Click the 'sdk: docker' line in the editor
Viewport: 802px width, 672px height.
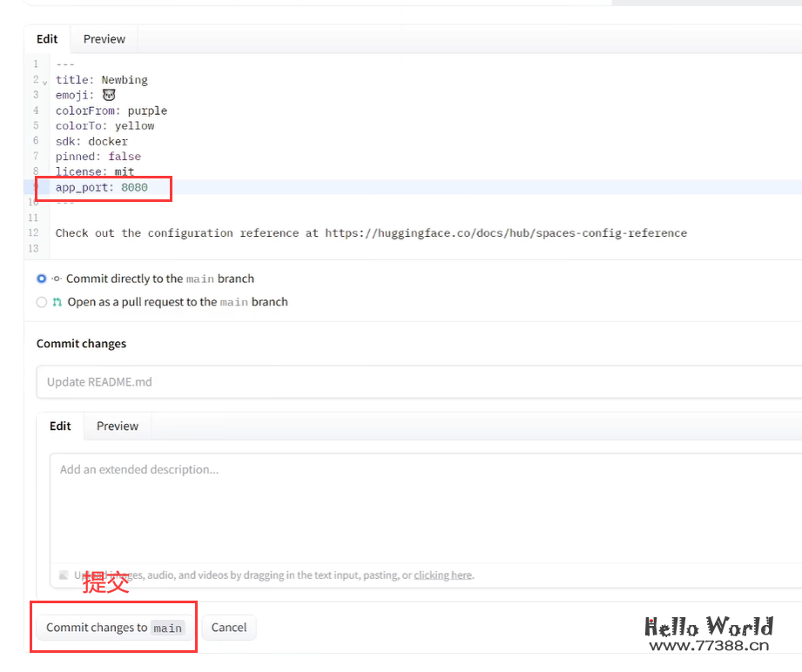[91, 141]
